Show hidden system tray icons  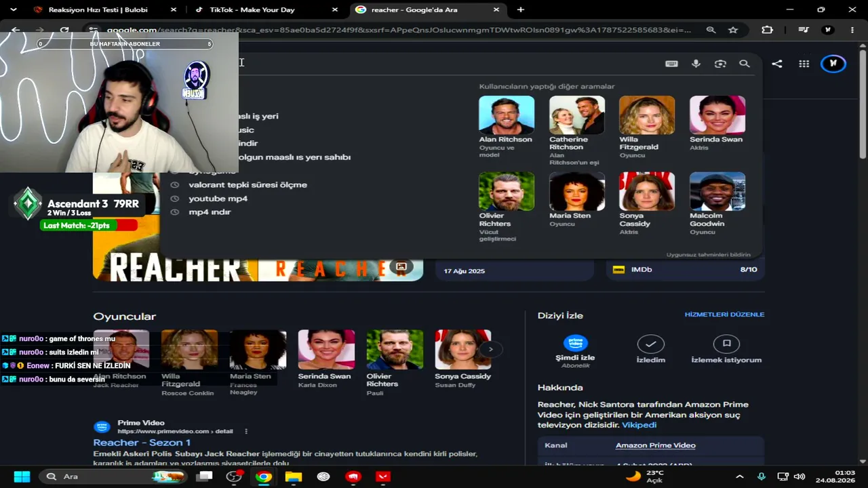740,476
